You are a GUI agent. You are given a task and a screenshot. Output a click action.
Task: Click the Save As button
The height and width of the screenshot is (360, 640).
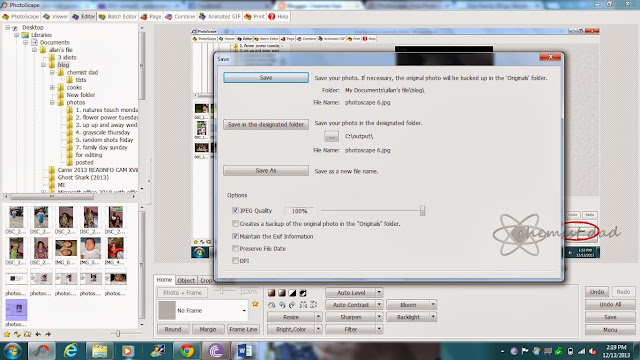(x=266, y=171)
